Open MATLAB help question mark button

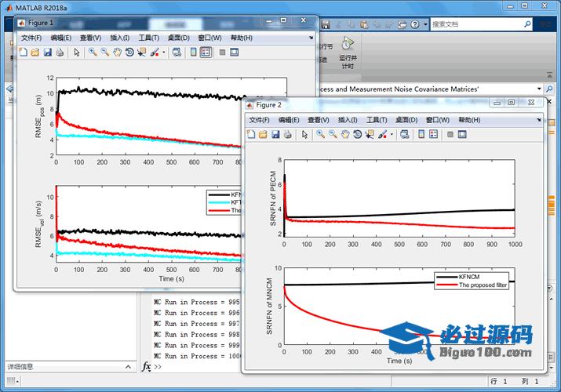pos(414,24)
